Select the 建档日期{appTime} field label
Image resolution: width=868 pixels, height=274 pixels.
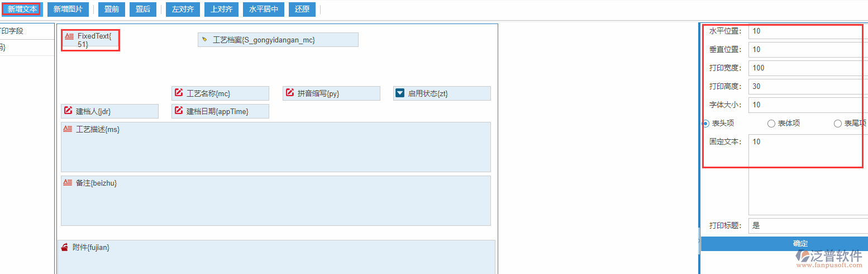pos(217,111)
